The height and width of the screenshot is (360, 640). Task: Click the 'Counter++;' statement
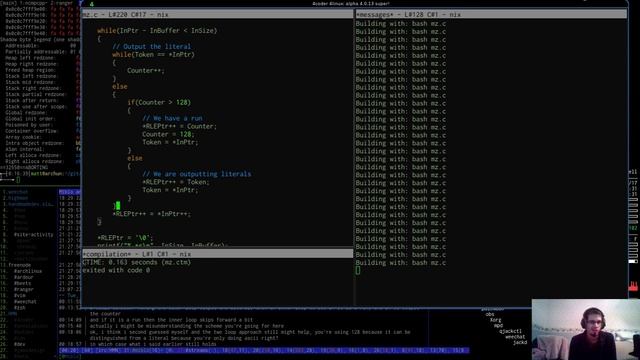pyautogui.click(x=146, y=71)
